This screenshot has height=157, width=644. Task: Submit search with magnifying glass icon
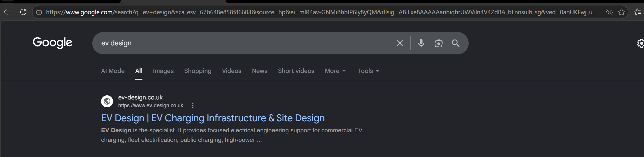(456, 43)
